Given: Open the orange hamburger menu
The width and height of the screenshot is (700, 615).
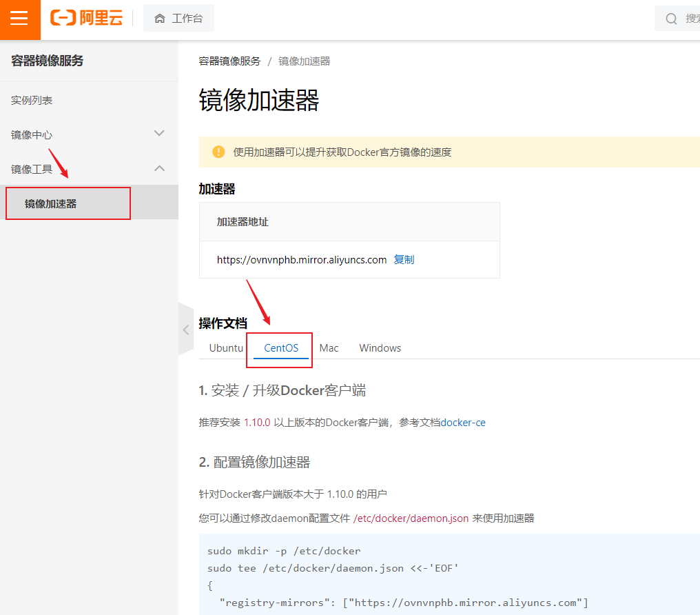Looking at the screenshot, I should pos(20,19).
